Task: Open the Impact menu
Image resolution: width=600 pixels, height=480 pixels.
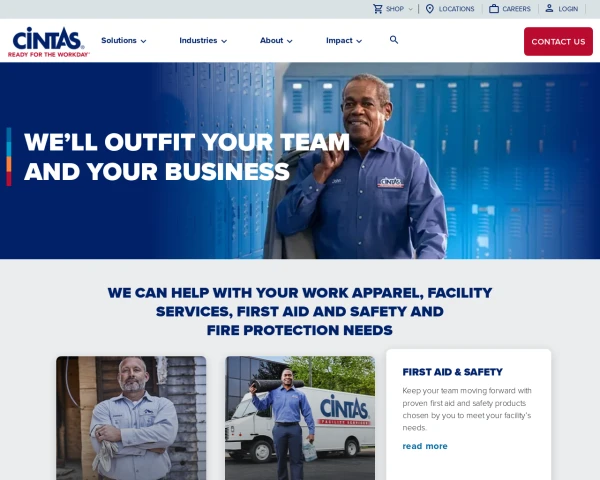Action: (x=344, y=41)
